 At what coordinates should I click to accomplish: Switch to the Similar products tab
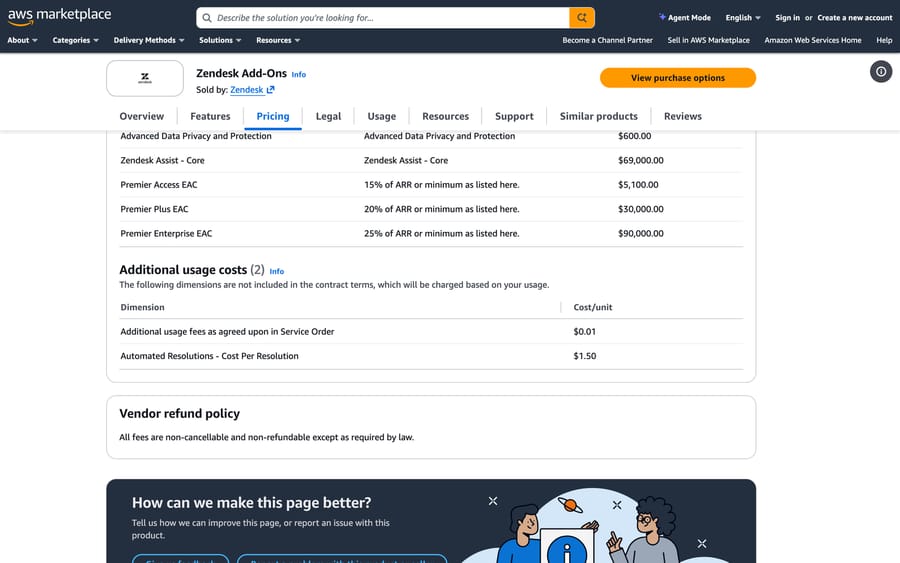point(599,116)
